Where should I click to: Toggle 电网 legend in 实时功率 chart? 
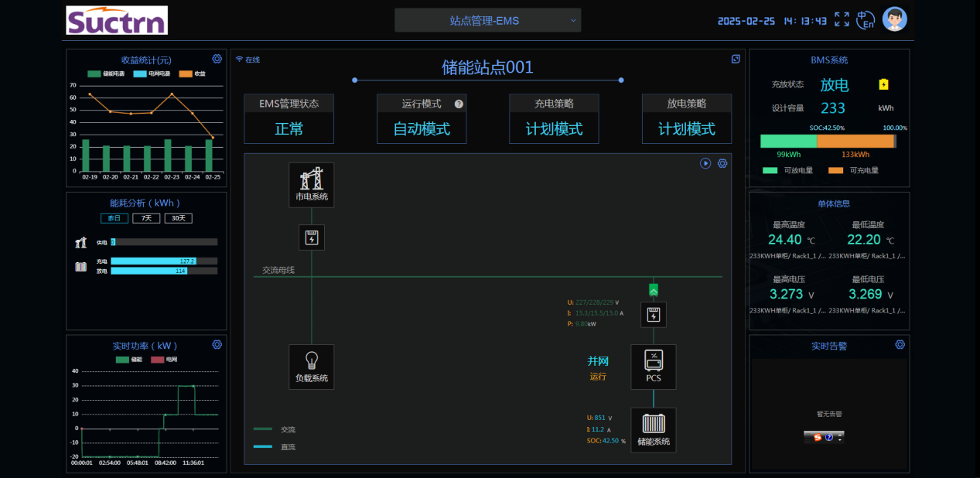coord(164,360)
